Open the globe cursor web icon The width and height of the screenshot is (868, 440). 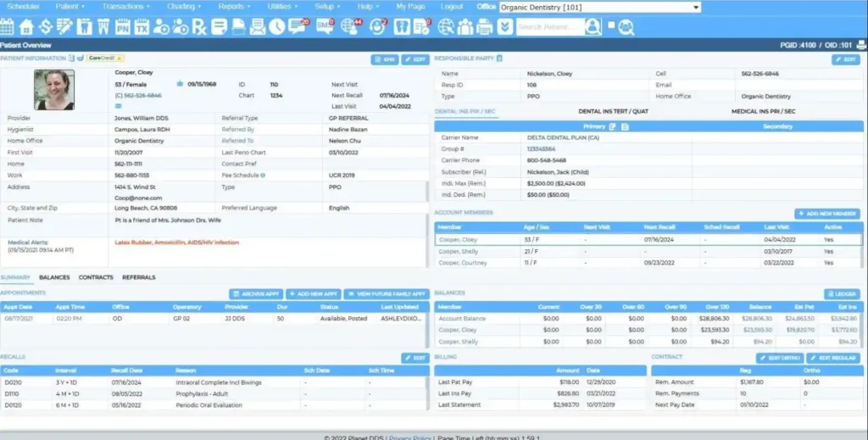tap(446, 26)
